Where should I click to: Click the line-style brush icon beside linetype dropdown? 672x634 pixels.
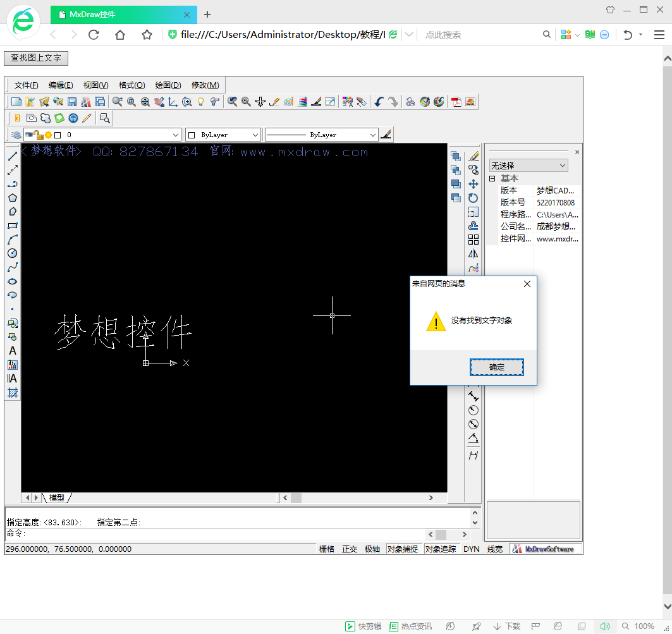(386, 135)
